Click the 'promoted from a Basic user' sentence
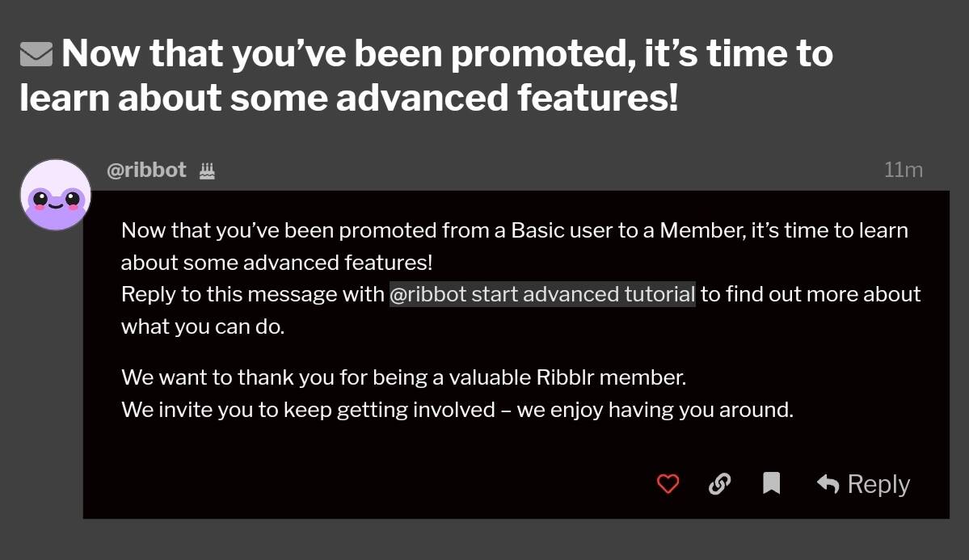The image size is (969, 560). (515, 230)
